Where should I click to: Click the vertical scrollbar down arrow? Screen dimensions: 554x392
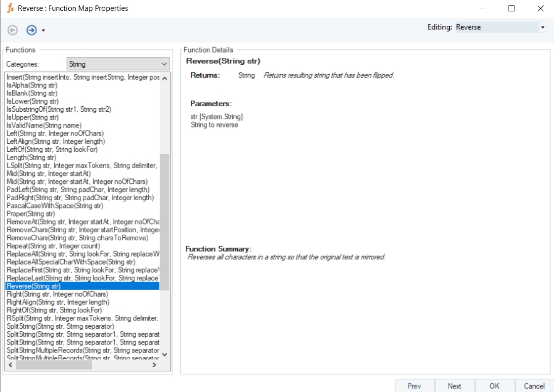(x=165, y=354)
